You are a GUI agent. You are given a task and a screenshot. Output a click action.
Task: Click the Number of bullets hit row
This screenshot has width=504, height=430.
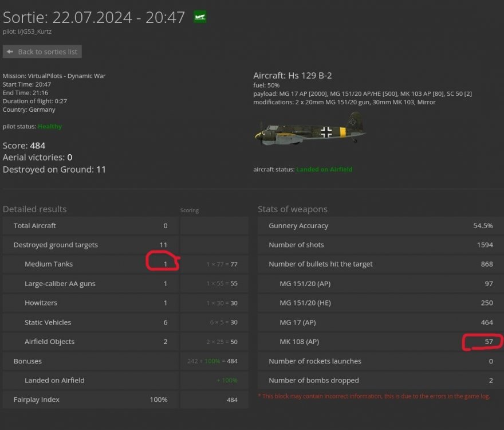point(378,264)
